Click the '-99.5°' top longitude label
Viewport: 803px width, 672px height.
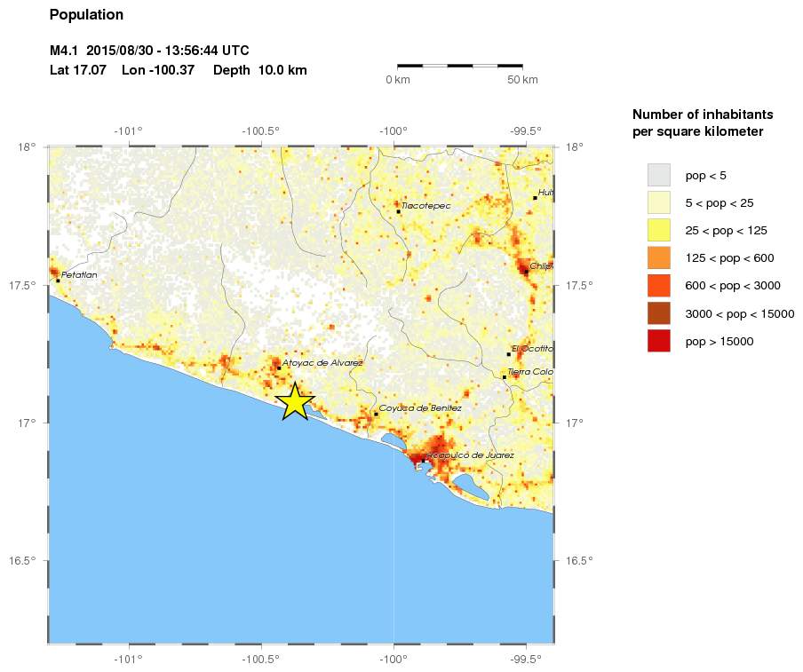(x=526, y=131)
